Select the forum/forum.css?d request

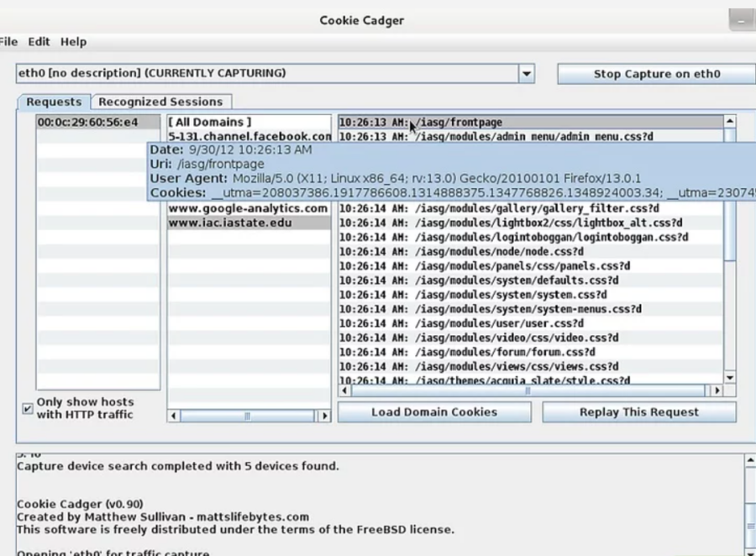[x=530, y=352]
